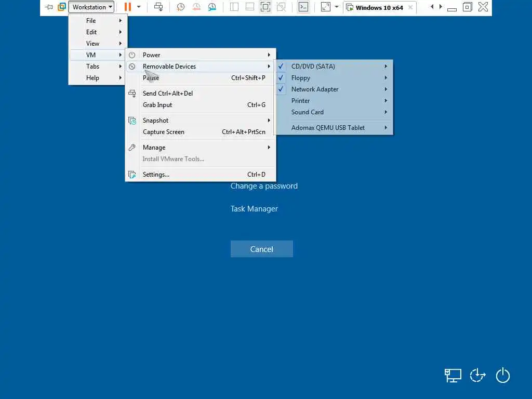Click the Removable Devices disc icon
The height and width of the screenshot is (399, 532).
pyautogui.click(x=132, y=66)
